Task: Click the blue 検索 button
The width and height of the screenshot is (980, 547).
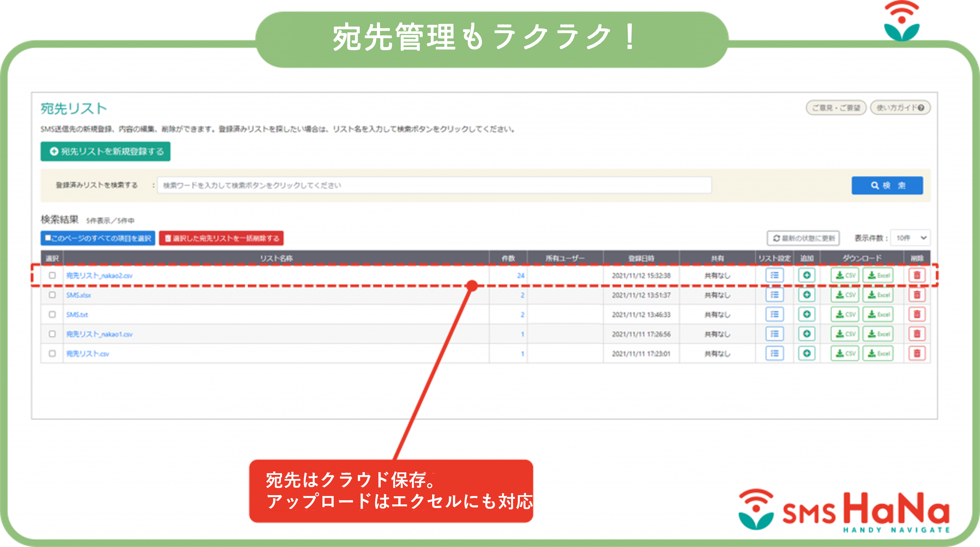Action: point(887,185)
